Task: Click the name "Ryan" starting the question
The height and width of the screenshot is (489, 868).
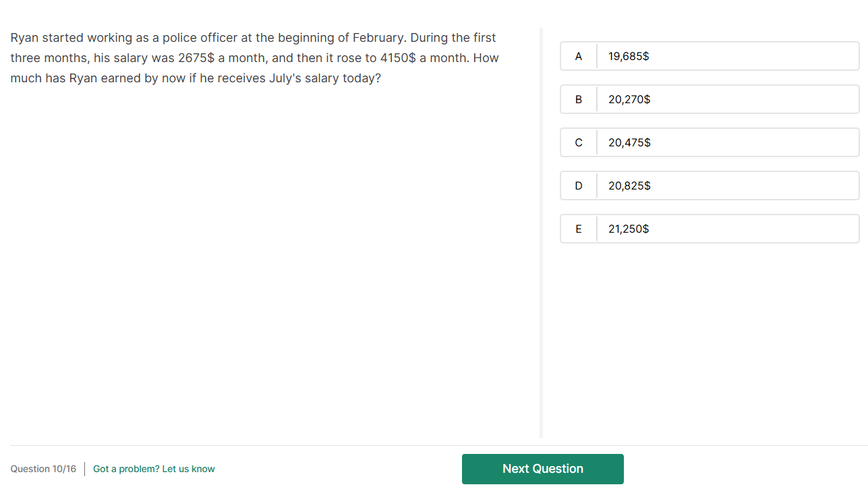Action: (24, 38)
